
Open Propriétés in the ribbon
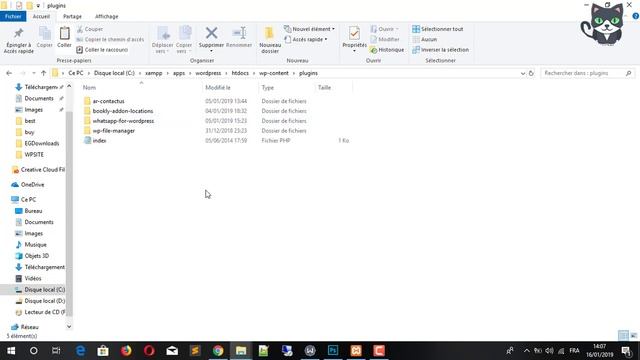point(354,39)
